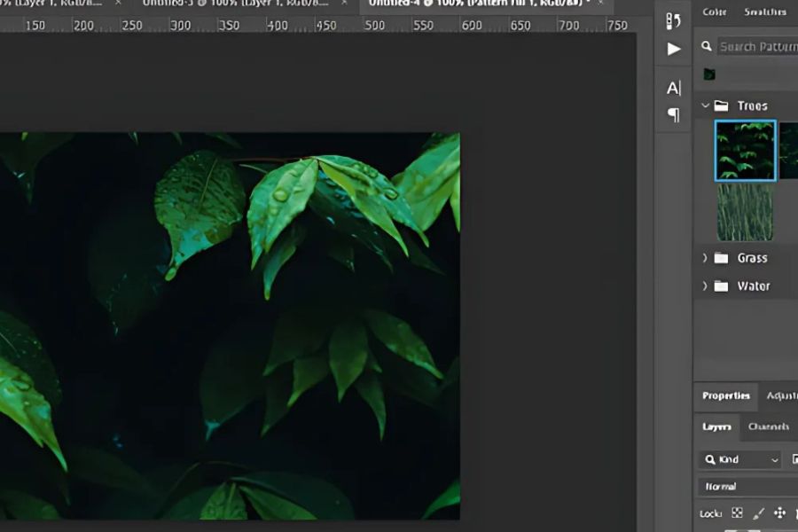This screenshot has height=532, width=798.
Task: Open the History panel icon
Action: click(x=674, y=20)
